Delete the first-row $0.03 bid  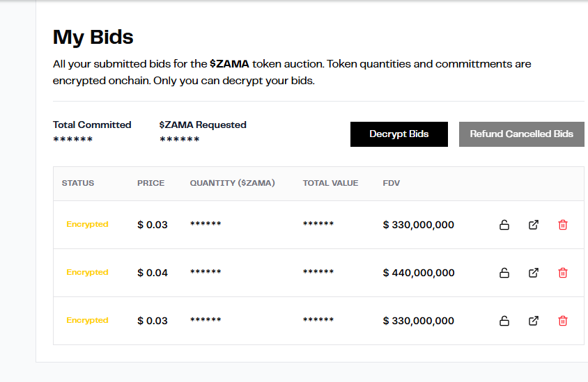(x=563, y=225)
